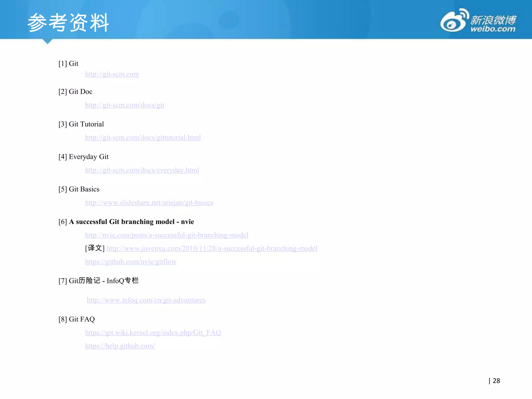532x399 pixels.
Task: Select the '[译文]' translation label
Action: point(95,248)
